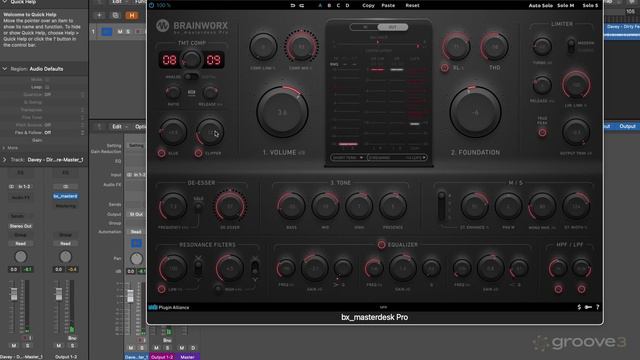This screenshot has width=640, height=360.
Task: Switch the meter display to OUT
Action: pyautogui.click(x=393, y=27)
